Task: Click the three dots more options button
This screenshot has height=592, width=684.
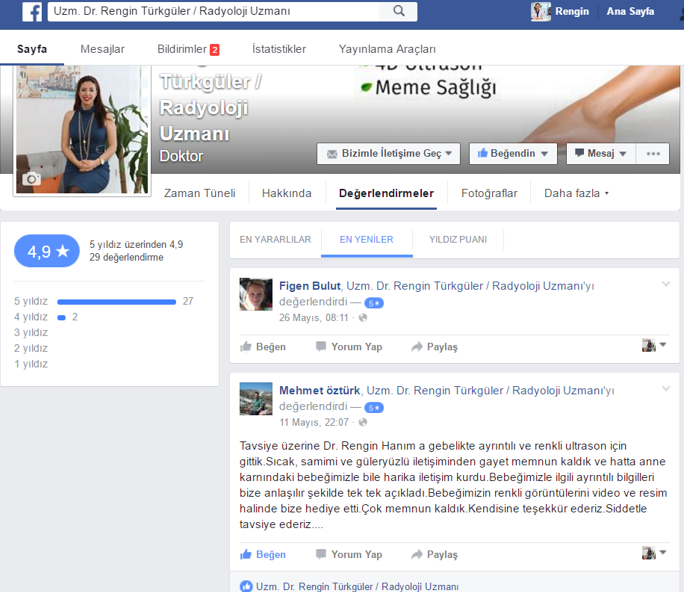Action: coord(653,154)
